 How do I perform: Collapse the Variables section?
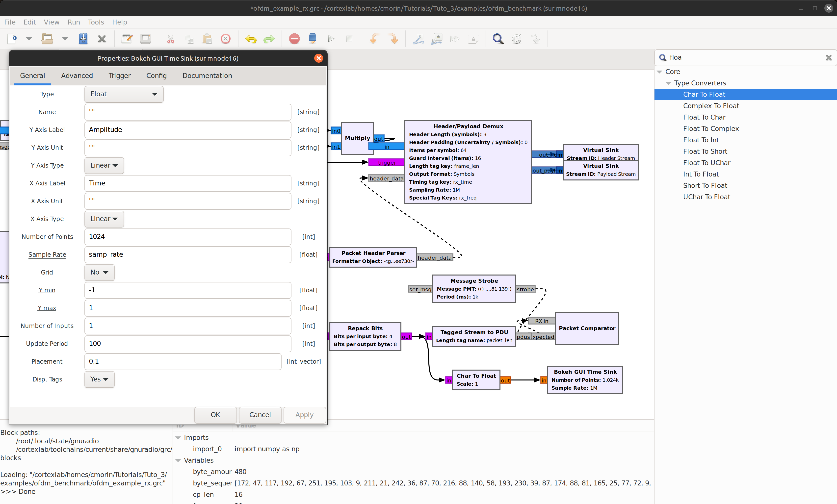pyautogui.click(x=178, y=460)
